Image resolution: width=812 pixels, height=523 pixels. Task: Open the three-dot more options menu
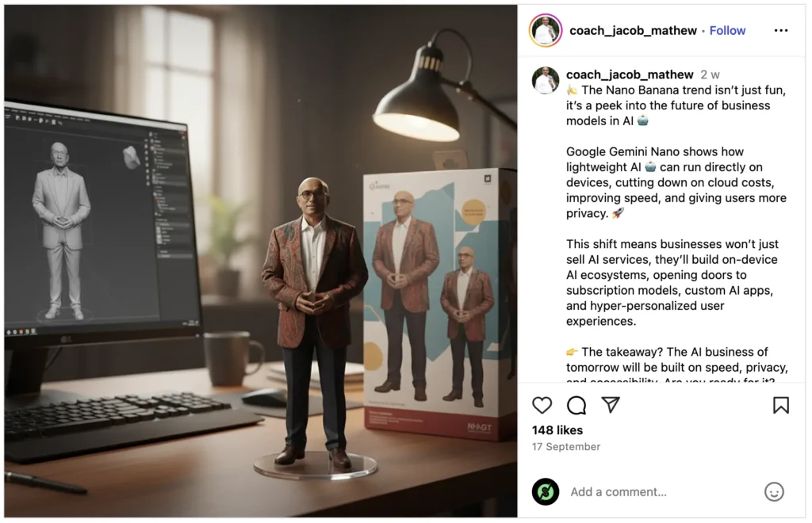[781, 31]
